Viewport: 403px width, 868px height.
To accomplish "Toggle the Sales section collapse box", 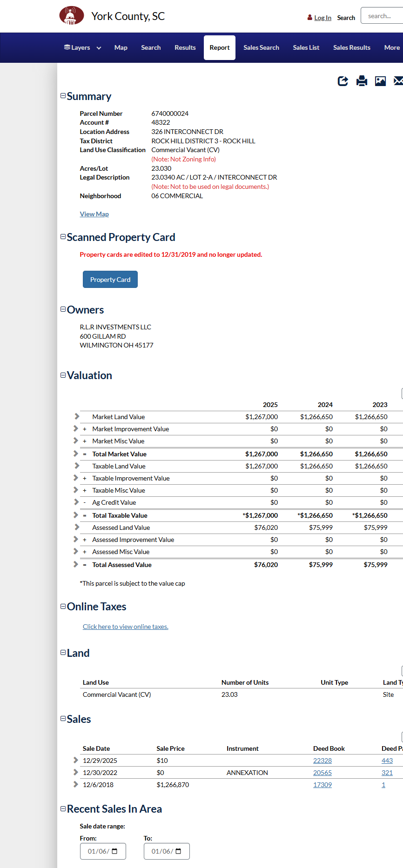I will pos(63,719).
